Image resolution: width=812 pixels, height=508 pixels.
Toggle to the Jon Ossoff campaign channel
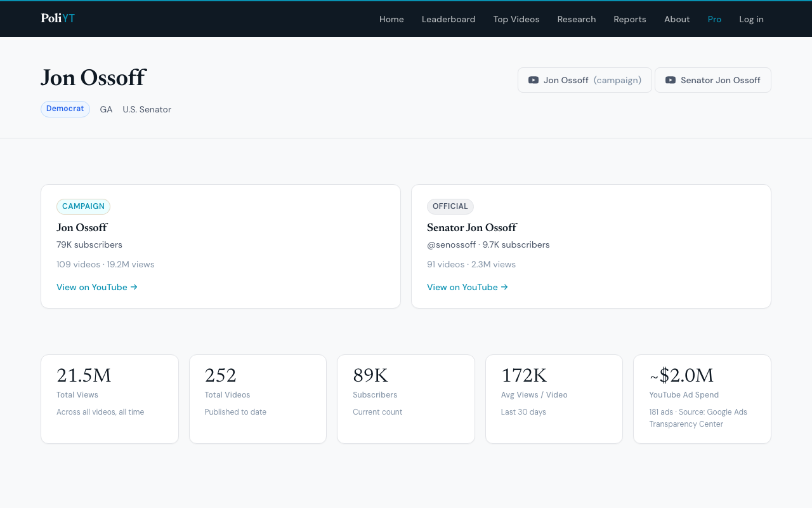[584, 80]
